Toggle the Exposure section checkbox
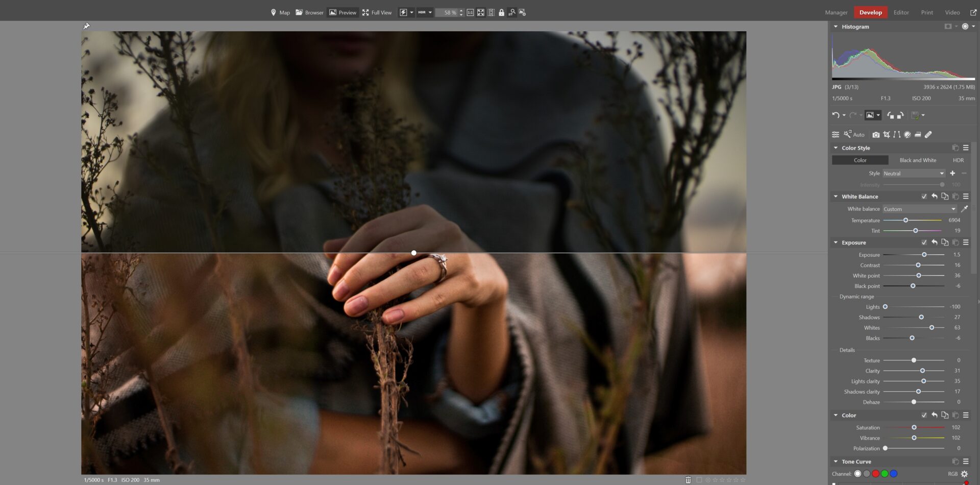This screenshot has width=980, height=485. click(924, 243)
